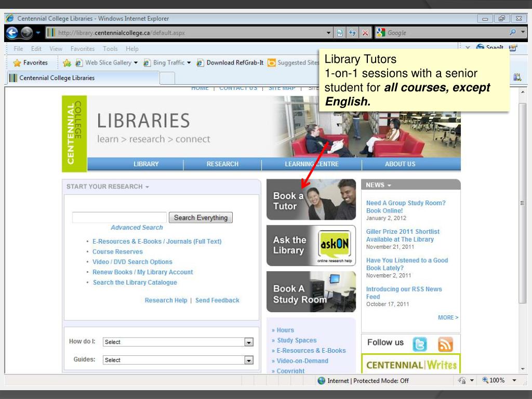The height and width of the screenshot is (399, 532).
Task: Open the Advanced Search link
Action: (137, 228)
